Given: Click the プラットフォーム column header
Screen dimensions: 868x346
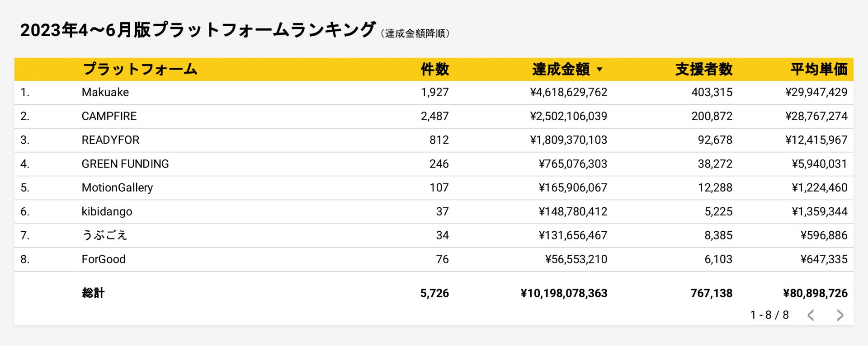Looking at the screenshot, I should (140, 69).
